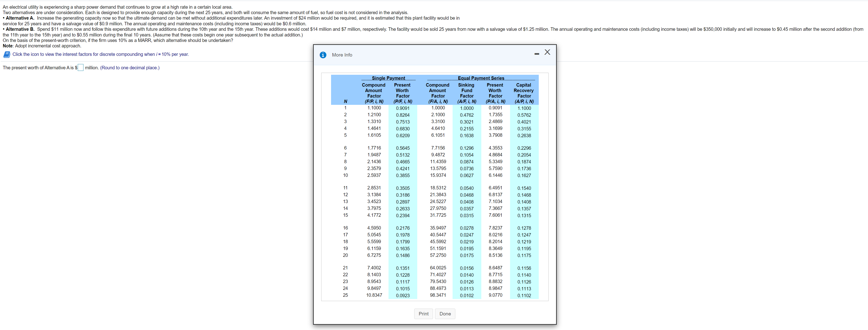Click the Equal Payment Series header
This screenshot has height=330, width=868.
click(x=481, y=78)
